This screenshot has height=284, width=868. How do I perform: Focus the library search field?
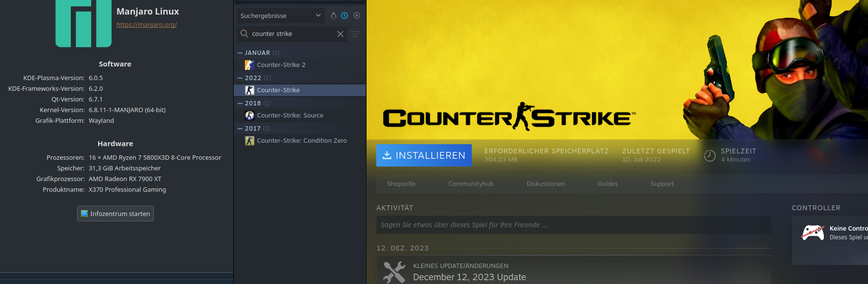coord(292,34)
